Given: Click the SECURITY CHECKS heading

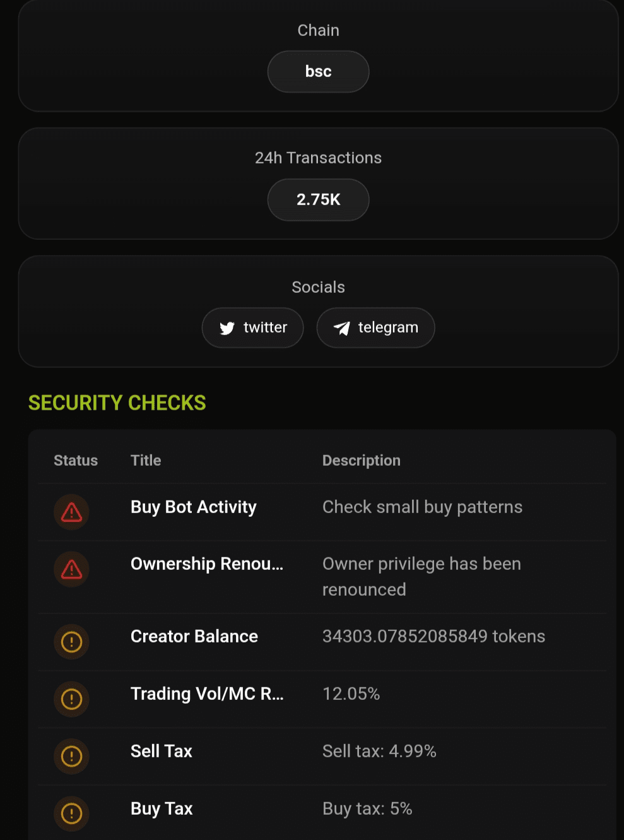Looking at the screenshot, I should pos(117,403).
